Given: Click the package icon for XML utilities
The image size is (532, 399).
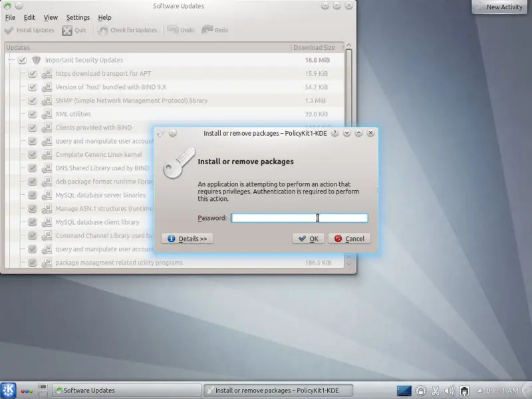Looking at the screenshot, I should pyautogui.click(x=47, y=114).
